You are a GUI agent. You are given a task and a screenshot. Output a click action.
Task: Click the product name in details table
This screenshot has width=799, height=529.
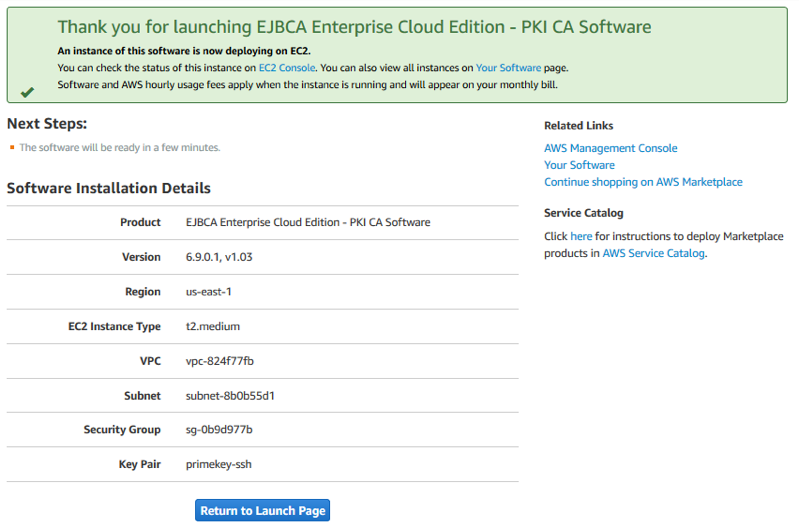308,222
